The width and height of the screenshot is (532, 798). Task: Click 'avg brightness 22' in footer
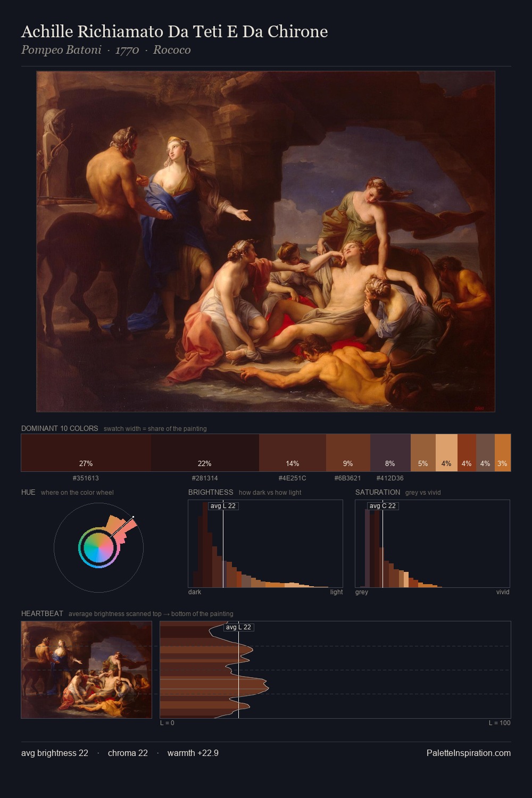pyautogui.click(x=55, y=753)
